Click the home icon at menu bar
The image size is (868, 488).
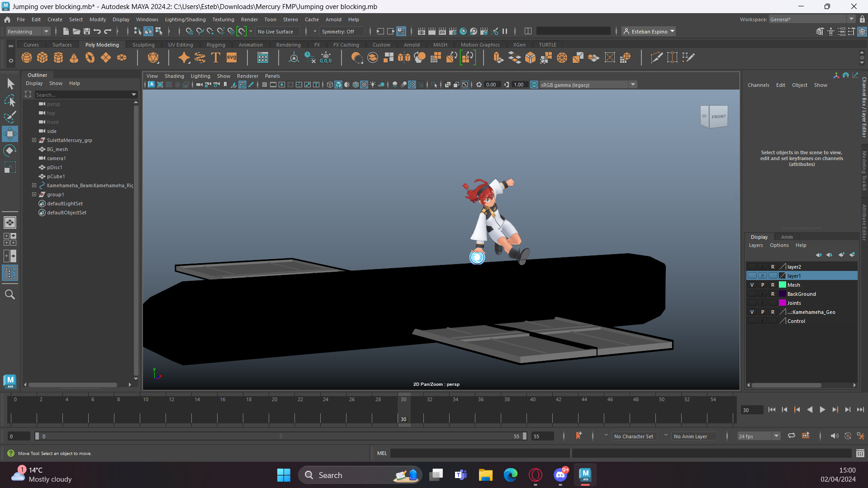click(7, 19)
